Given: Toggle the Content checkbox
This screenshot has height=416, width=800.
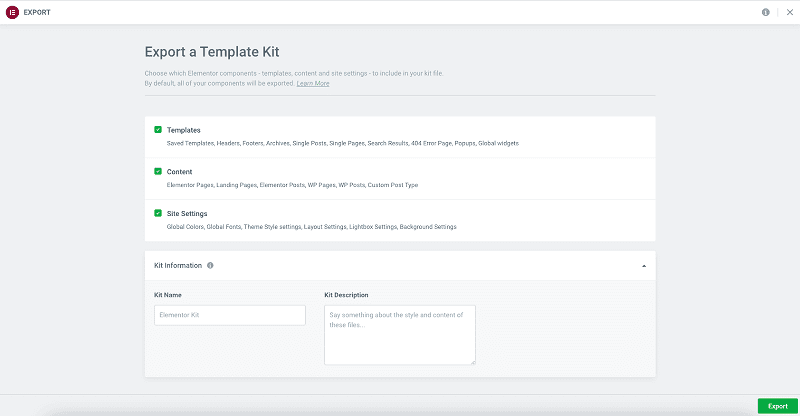Looking at the screenshot, I should 158,171.
